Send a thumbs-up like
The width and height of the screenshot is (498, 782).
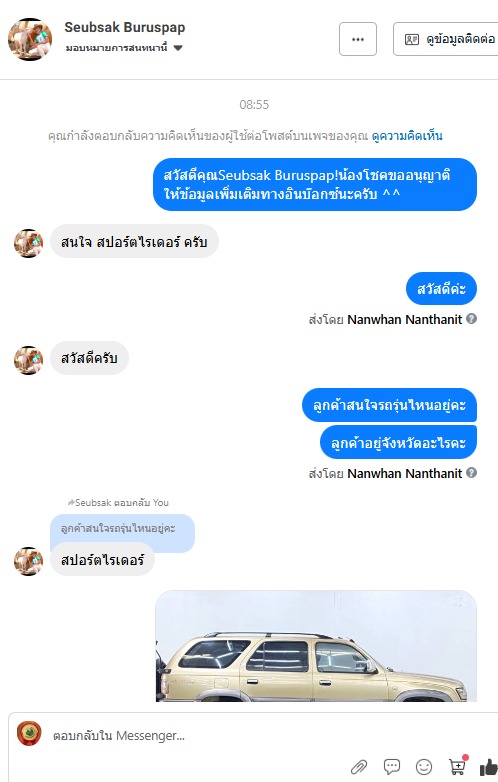coord(489,767)
